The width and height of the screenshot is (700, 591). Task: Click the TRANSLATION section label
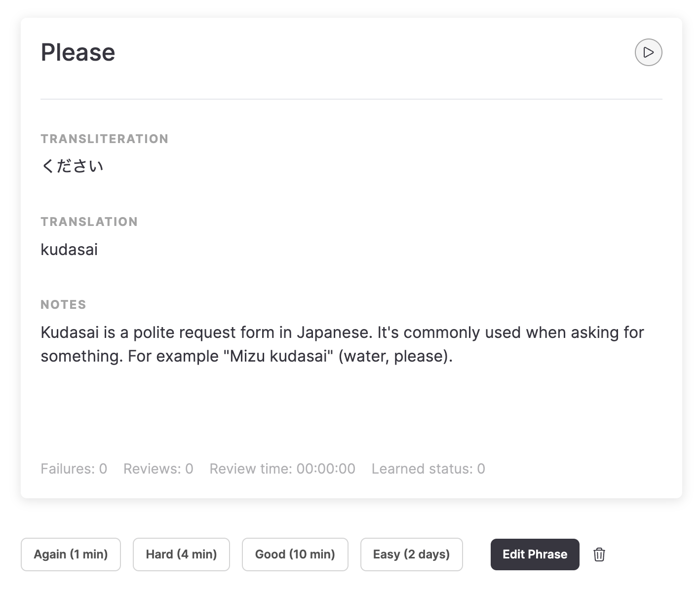(89, 222)
